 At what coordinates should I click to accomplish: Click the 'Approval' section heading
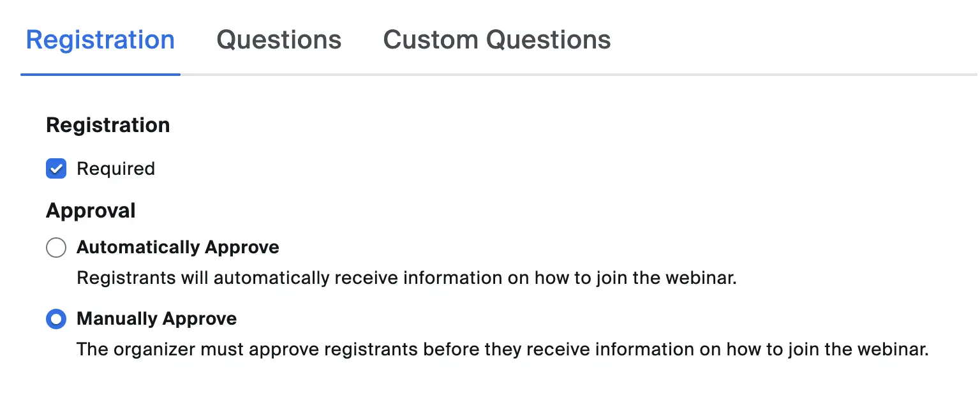click(x=91, y=211)
